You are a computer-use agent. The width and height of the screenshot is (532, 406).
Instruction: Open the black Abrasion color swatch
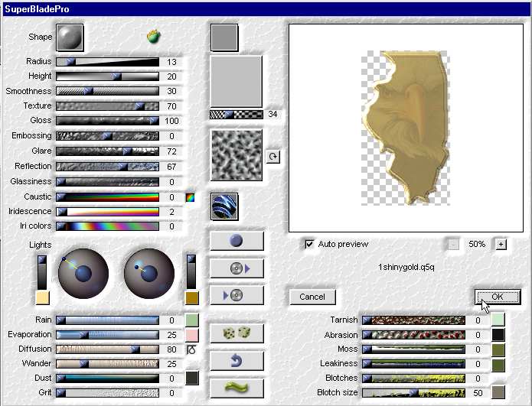[x=498, y=335]
